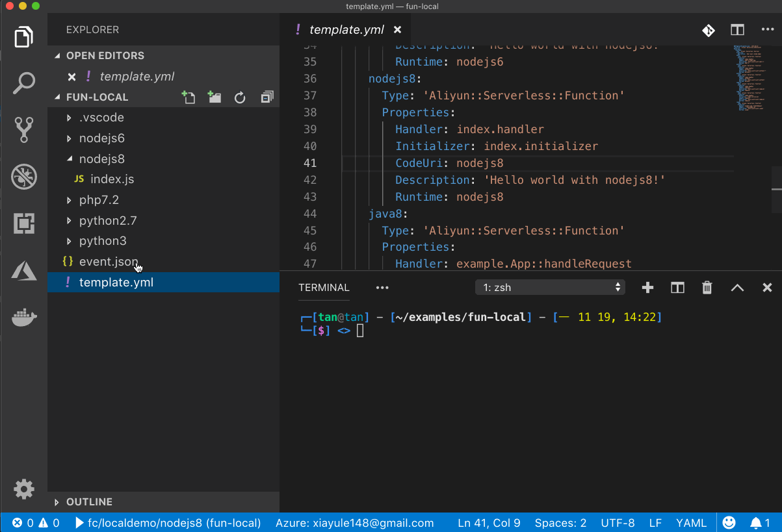Switch to the template.yml editor tab
This screenshot has height=532, width=782.
[346, 30]
